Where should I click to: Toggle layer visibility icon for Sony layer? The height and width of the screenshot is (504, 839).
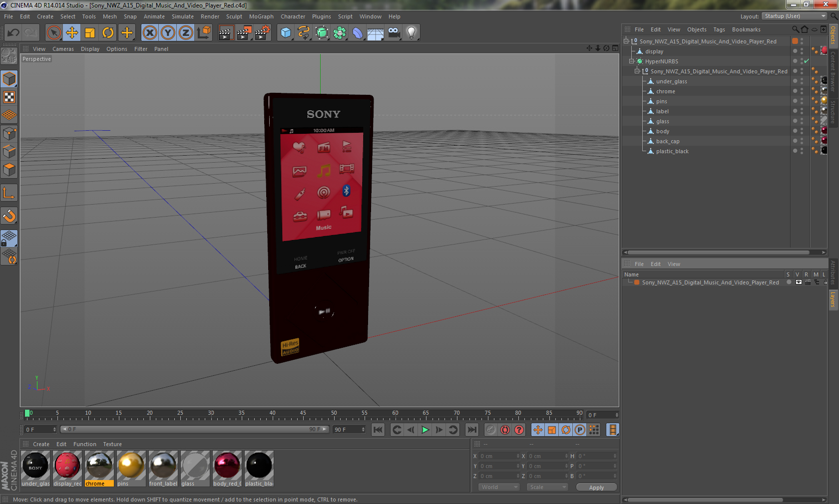pos(799,282)
